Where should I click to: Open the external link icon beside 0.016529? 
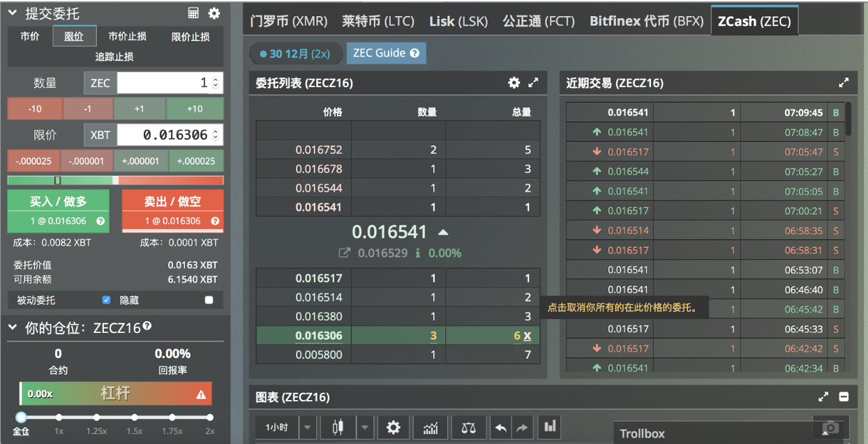pos(345,253)
